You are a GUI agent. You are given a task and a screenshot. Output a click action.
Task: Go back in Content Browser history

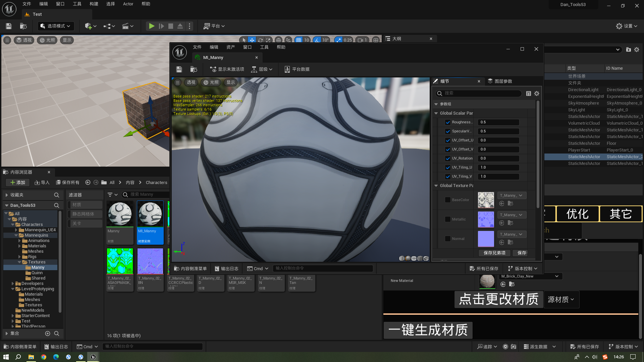click(x=88, y=183)
